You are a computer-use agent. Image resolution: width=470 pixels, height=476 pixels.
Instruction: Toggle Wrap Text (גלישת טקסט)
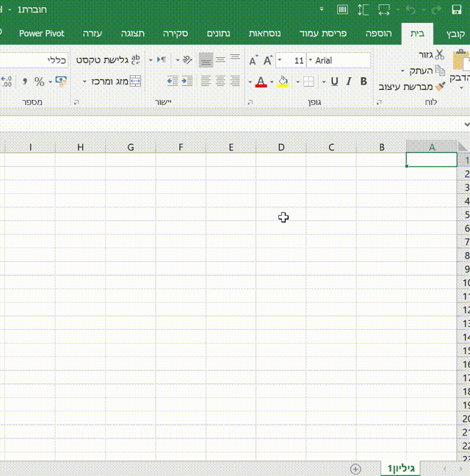coord(108,59)
